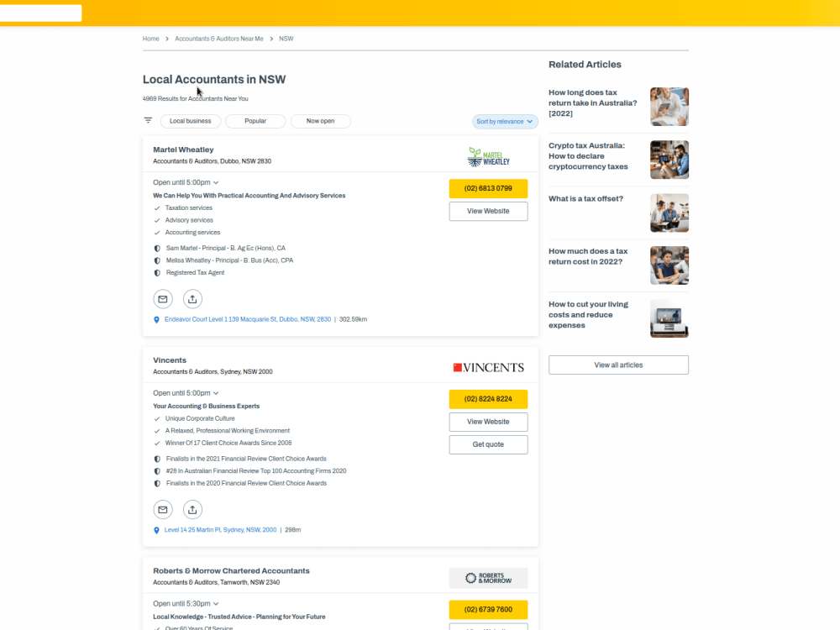Open the Vincents listing title

pos(170,360)
